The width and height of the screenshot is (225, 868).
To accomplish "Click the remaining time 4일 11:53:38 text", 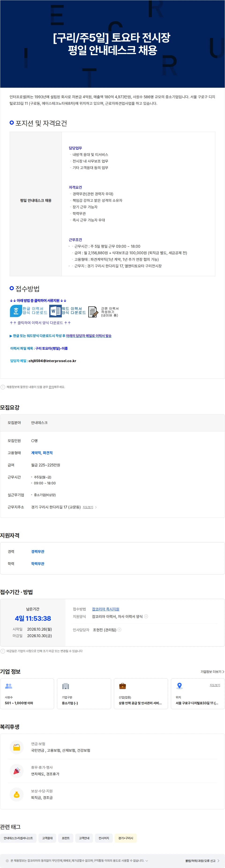I will click(x=33, y=618).
